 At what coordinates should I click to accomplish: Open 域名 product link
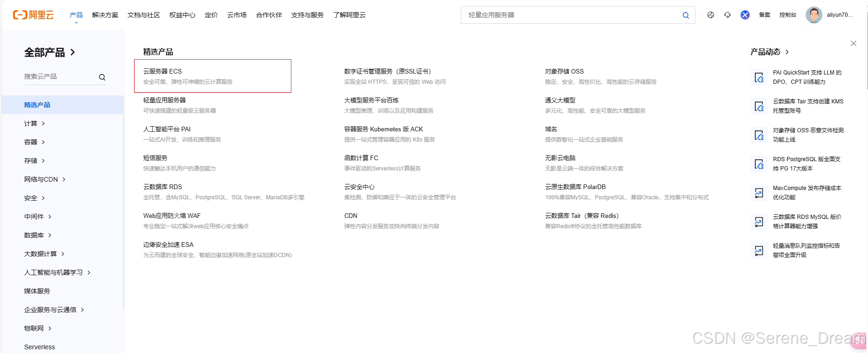pyautogui.click(x=551, y=129)
